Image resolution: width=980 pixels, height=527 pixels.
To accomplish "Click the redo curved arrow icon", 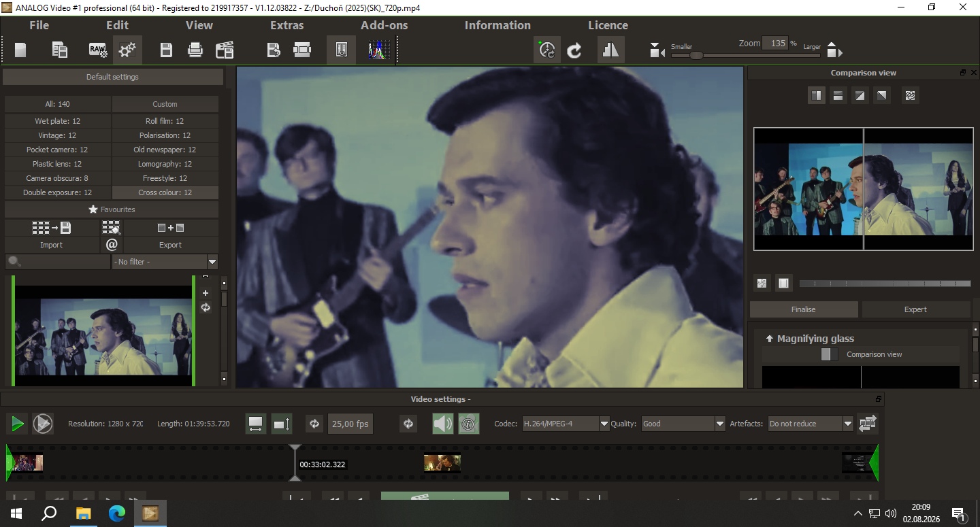I will point(574,50).
